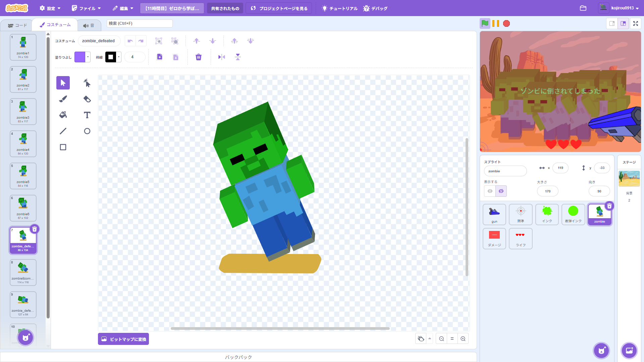Switch to small stage layout

point(612,23)
